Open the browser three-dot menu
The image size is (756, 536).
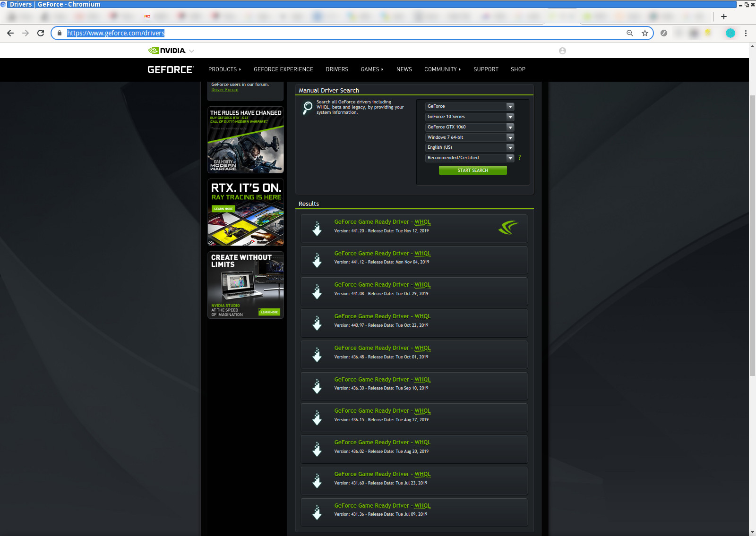pos(746,33)
